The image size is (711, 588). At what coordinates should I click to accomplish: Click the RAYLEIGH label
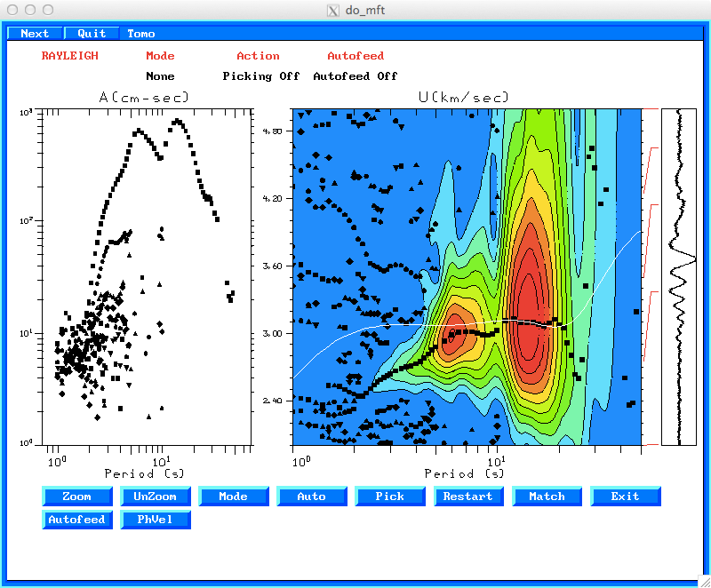point(70,56)
